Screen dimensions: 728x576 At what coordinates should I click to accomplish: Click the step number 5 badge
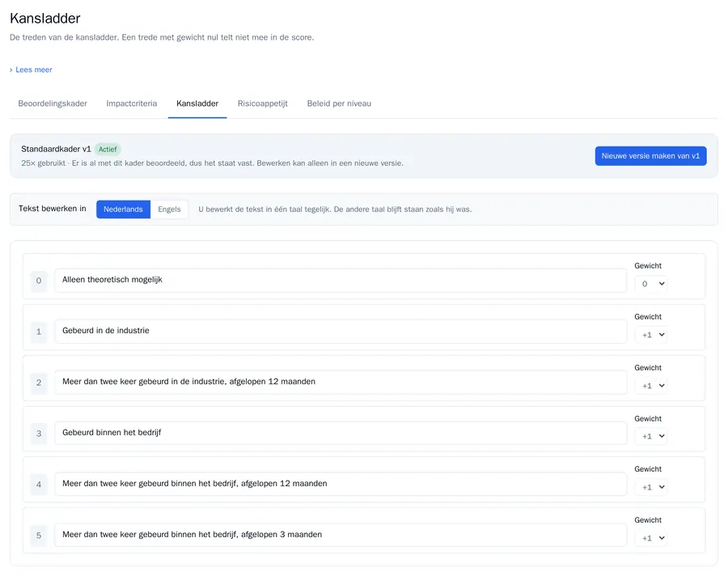click(39, 536)
